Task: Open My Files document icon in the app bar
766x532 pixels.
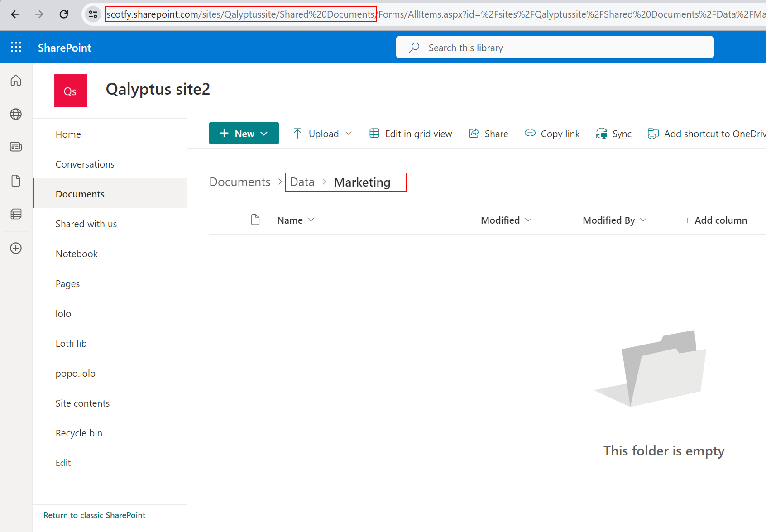Action: (x=16, y=181)
